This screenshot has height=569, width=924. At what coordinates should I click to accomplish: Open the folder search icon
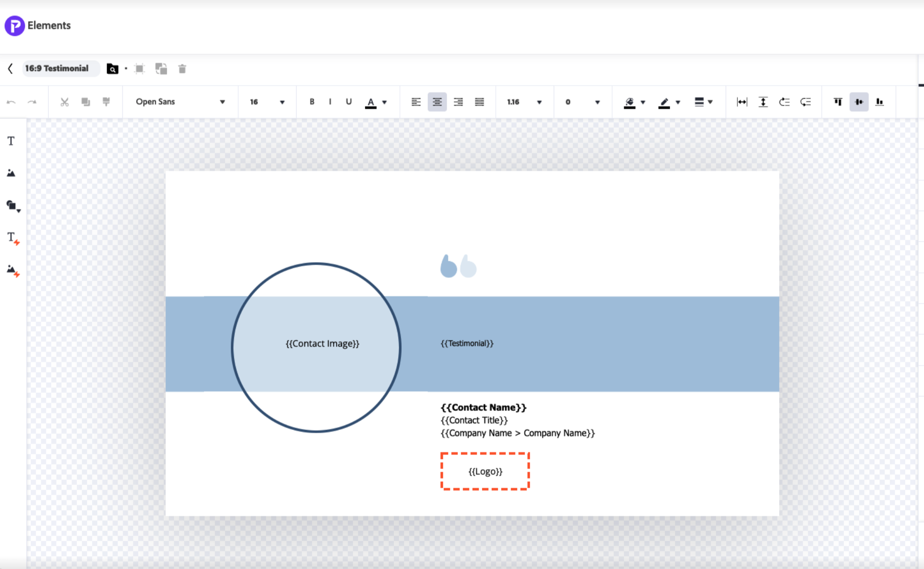pyautogui.click(x=113, y=69)
